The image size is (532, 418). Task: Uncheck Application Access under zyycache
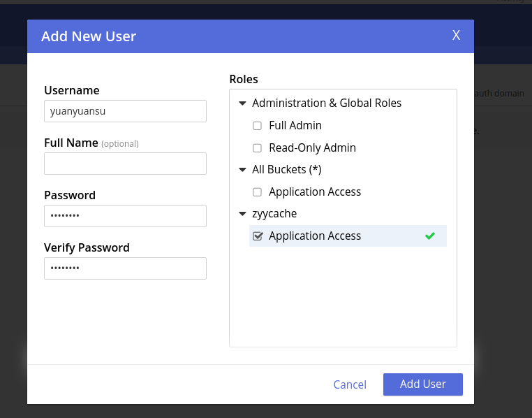pyautogui.click(x=257, y=236)
